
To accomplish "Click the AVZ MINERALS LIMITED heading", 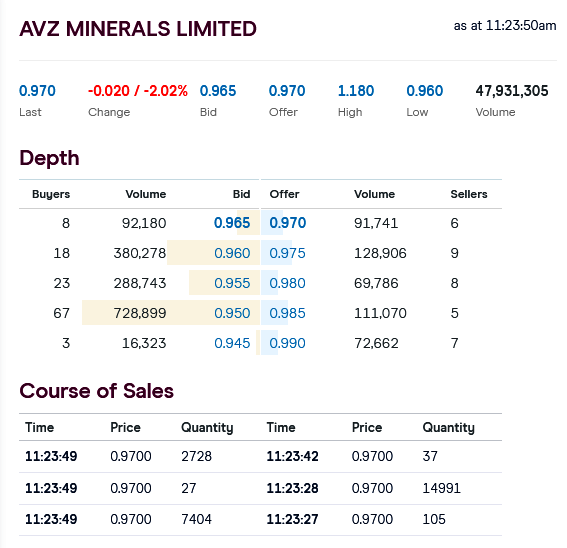I will tap(138, 29).
